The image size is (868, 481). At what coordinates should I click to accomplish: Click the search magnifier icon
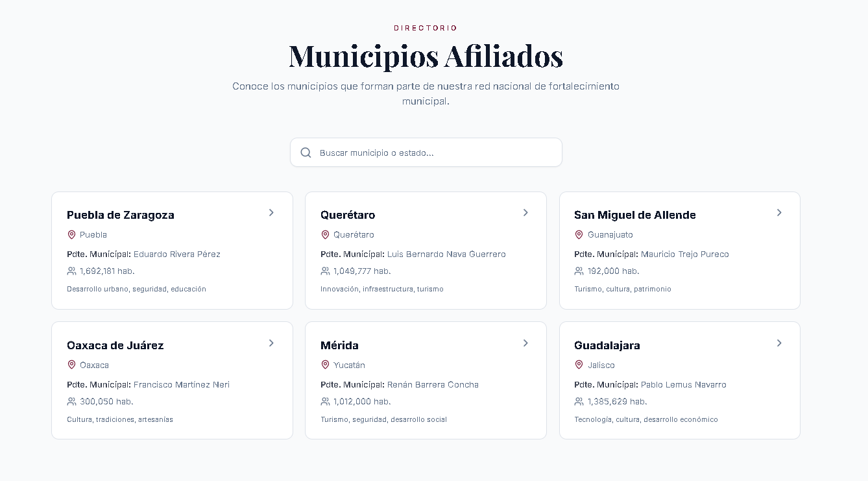(306, 153)
